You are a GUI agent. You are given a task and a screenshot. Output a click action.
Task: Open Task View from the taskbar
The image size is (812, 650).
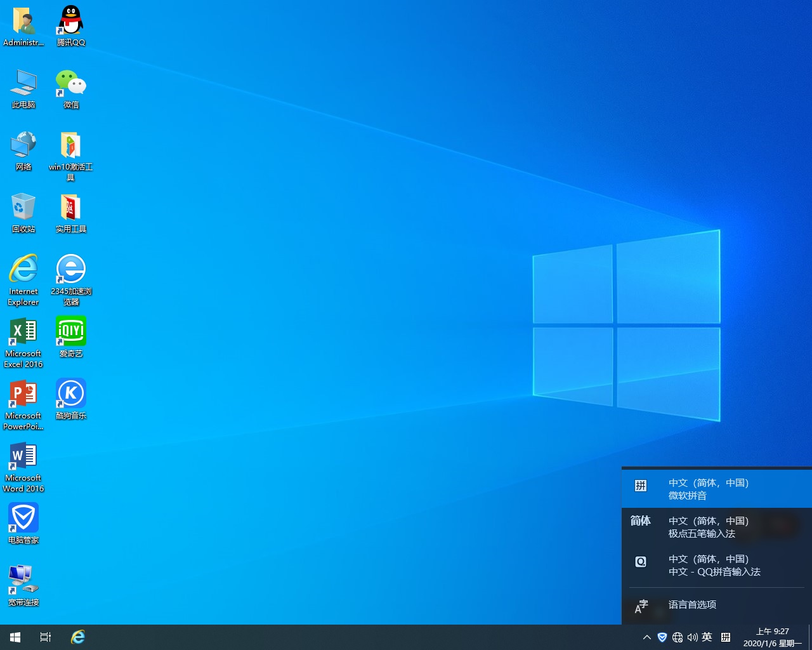point(46,637)
